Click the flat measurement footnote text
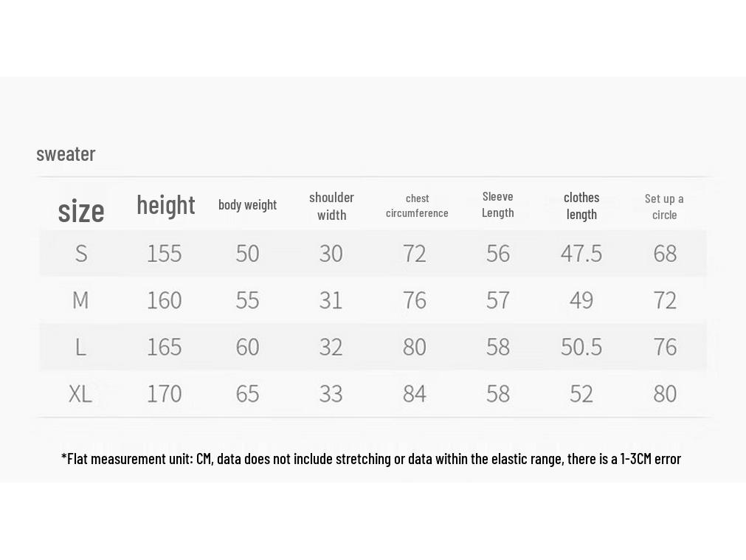The image size is (746, 560). click(x=371, y=459)
